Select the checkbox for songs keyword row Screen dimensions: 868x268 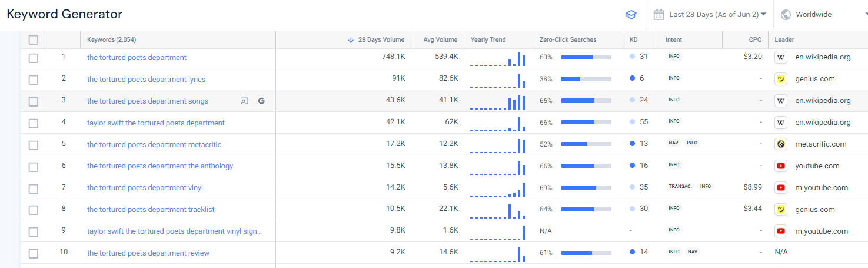point(34,101)
